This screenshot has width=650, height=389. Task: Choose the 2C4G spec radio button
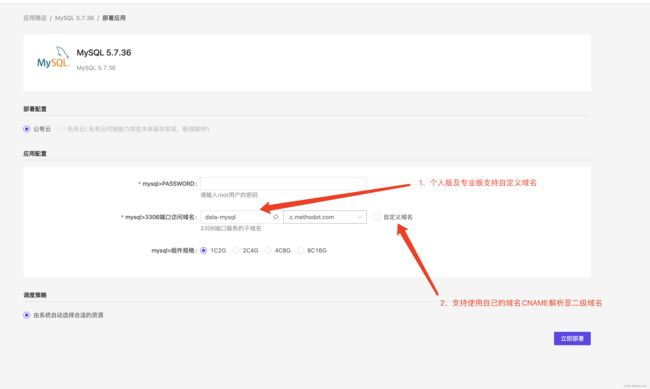pos(236,250)
